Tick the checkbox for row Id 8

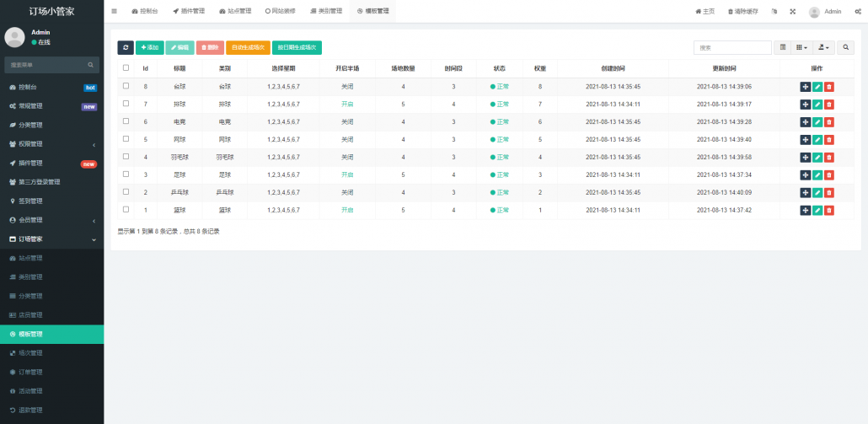pos(126,86)
